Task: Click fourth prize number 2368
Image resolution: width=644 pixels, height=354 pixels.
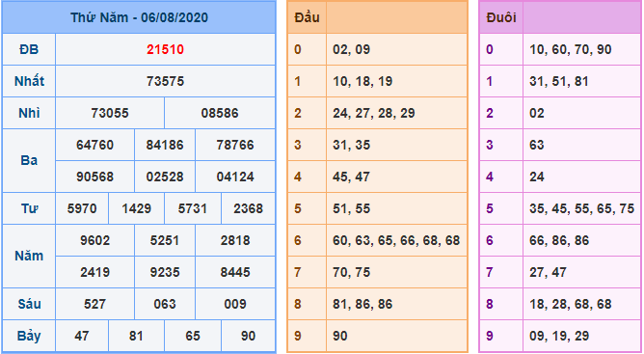Action: pyautogui.click(x=248, y=208)
